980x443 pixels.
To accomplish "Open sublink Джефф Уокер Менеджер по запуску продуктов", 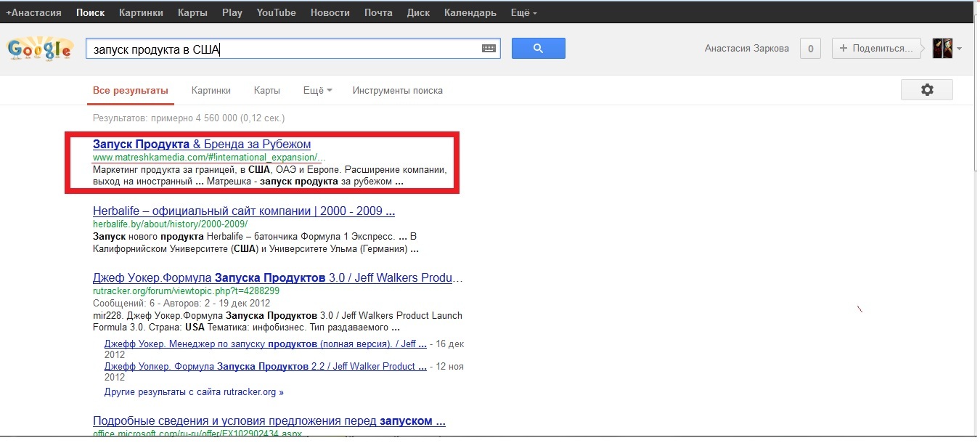I will tap(266, 344).
